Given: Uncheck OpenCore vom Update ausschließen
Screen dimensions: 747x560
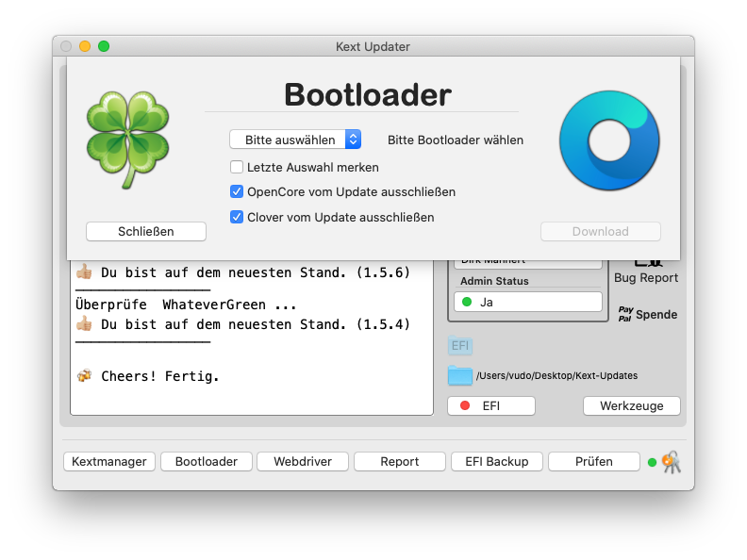Looking at the screenshot, I should tap(237, 191).
